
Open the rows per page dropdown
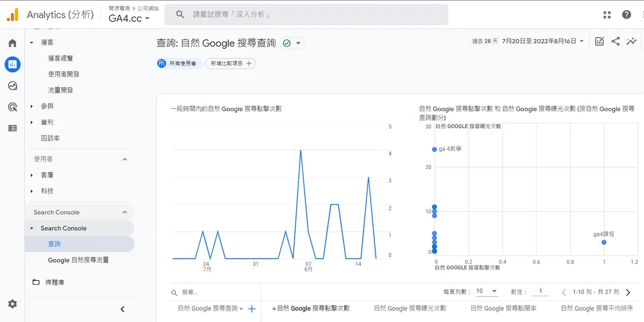pyautogui.click(x=487, y=291)
